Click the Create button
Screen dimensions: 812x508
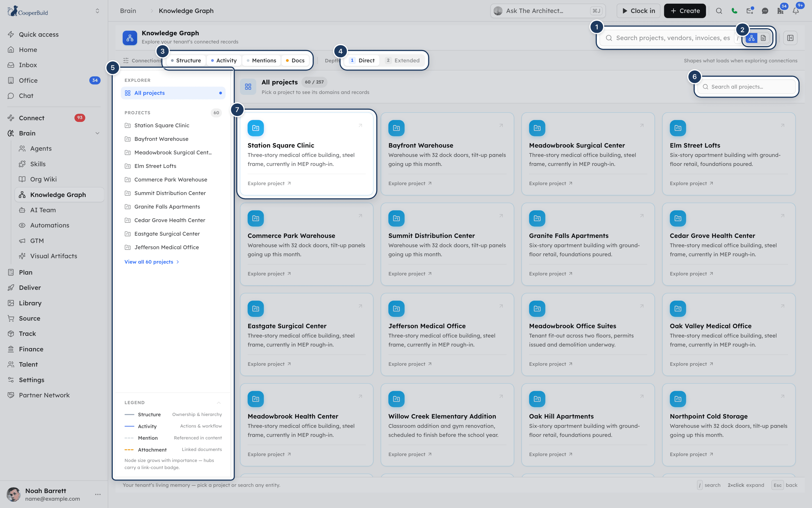click(685, 11)
